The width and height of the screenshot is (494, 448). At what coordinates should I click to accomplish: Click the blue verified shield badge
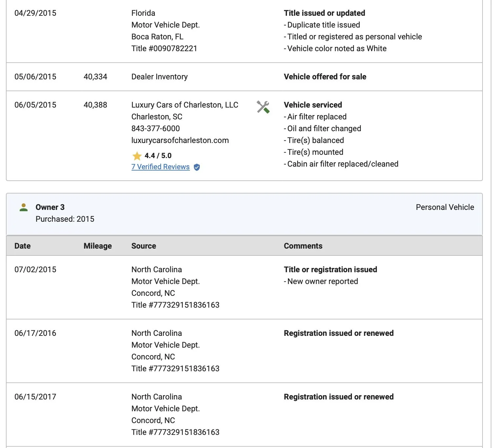pyautogui.click(x=197, y=167)
